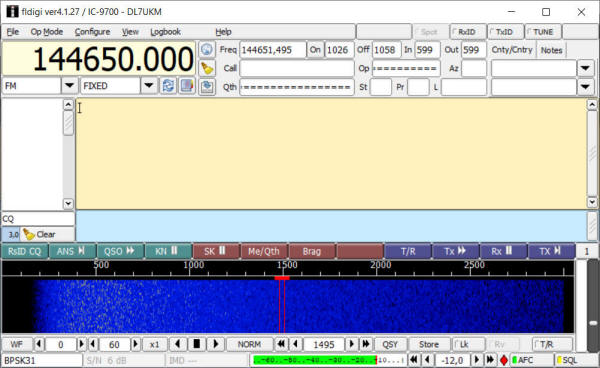Click the refresh arrows icon near FIXED

[x=168, y=86]
